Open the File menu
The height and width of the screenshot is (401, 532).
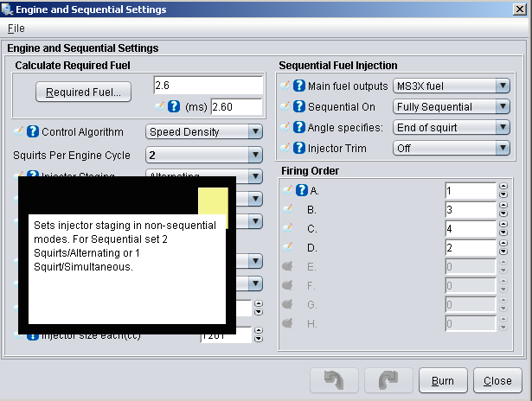coord(16,29)
